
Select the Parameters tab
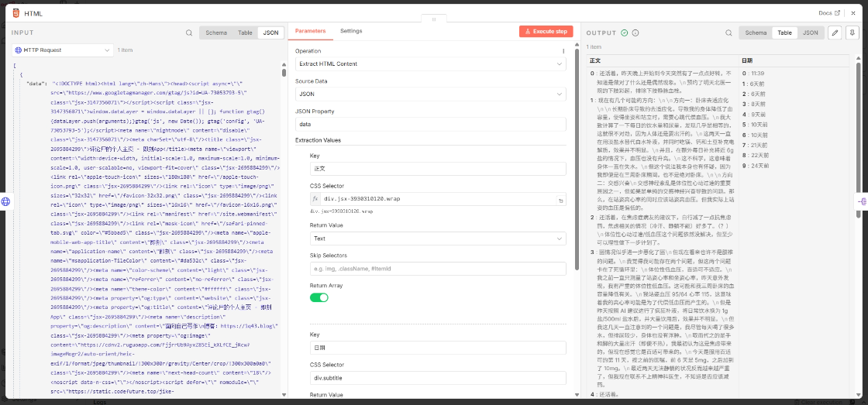pyautogui.click(x=310, y=31)
